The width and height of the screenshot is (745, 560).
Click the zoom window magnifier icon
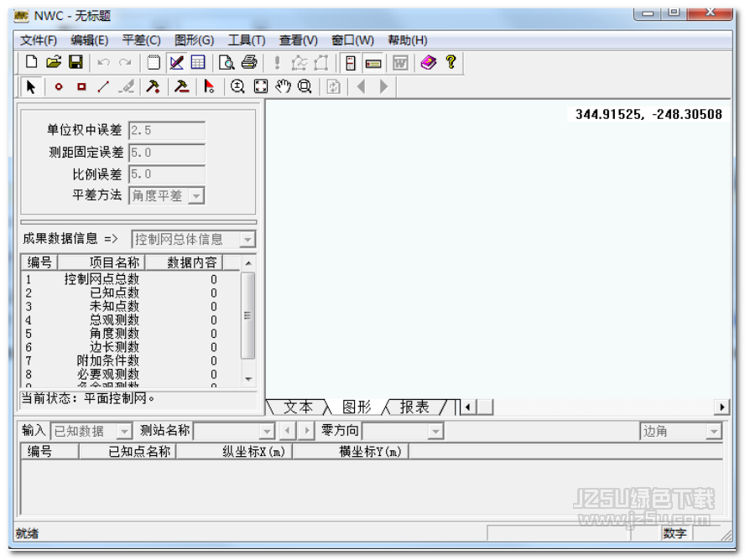tap(305, 87)
